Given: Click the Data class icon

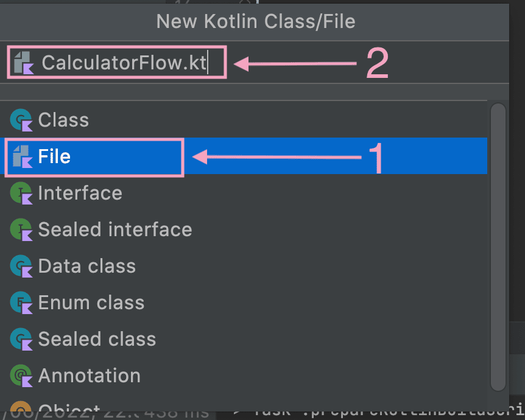Looking at the screenshot, I should pyautogui.click(x=21, y=266).
